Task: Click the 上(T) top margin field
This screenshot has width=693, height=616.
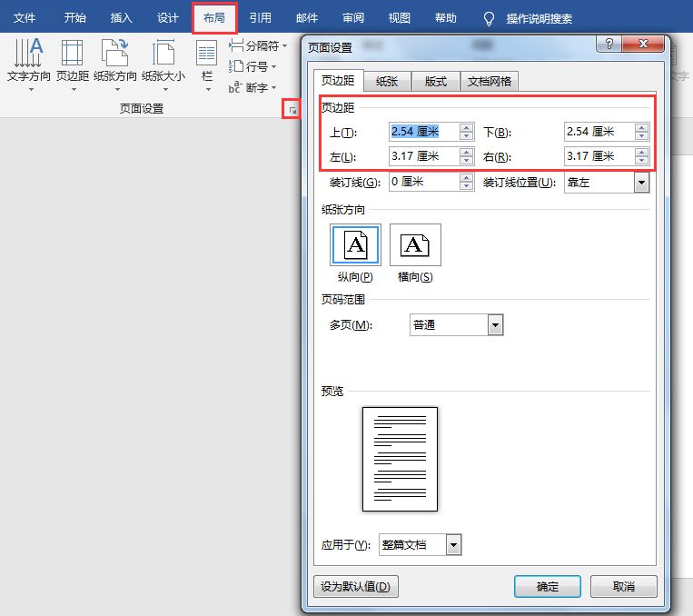Action: [x=424, y=132]
